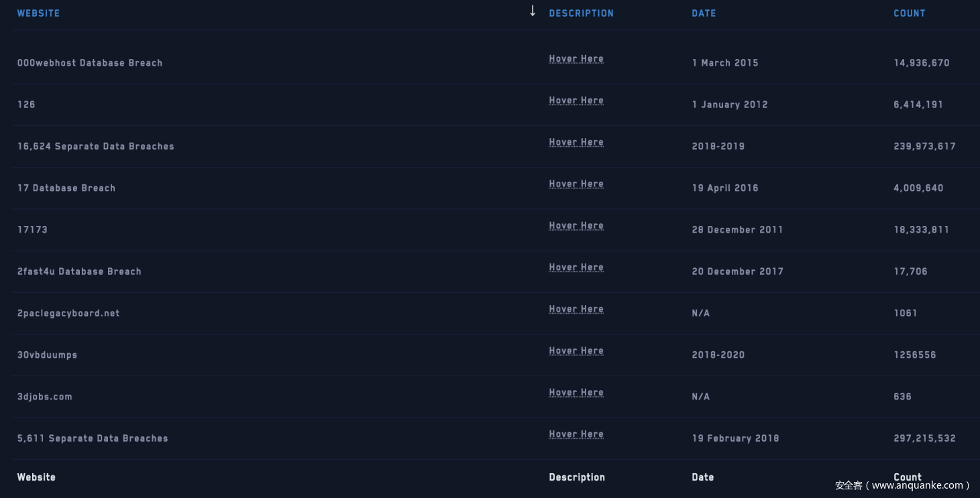Show description link for 17173 row
This screenshot has width=980, height=498.
(576, 226)
